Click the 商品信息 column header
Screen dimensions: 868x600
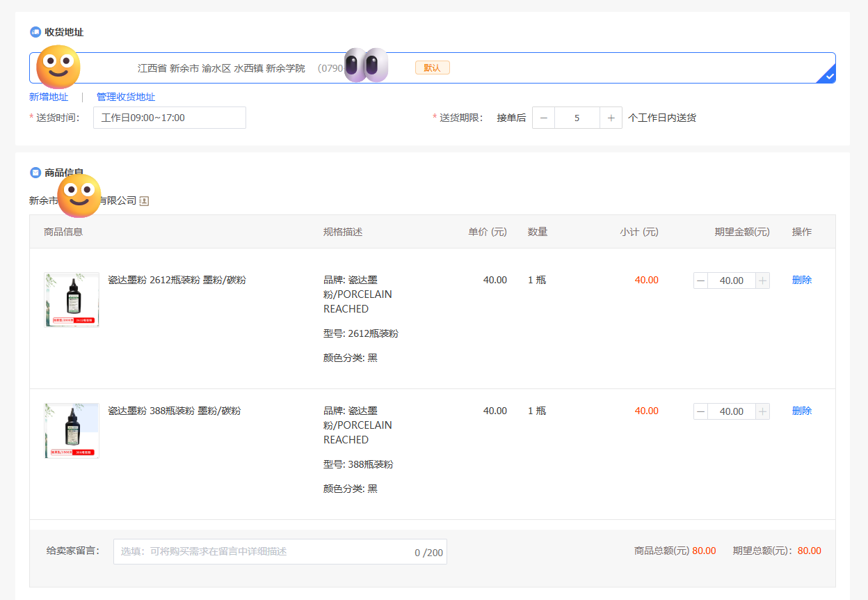click(63, 232)
